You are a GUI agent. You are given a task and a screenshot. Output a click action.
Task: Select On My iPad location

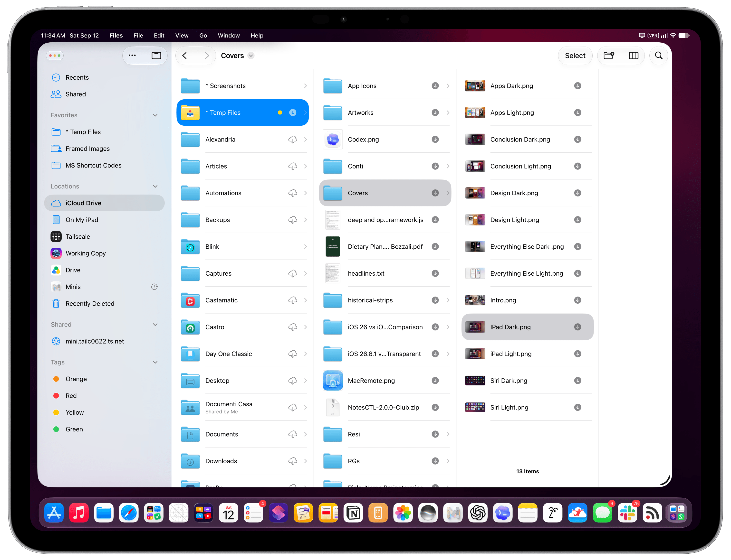104,220
